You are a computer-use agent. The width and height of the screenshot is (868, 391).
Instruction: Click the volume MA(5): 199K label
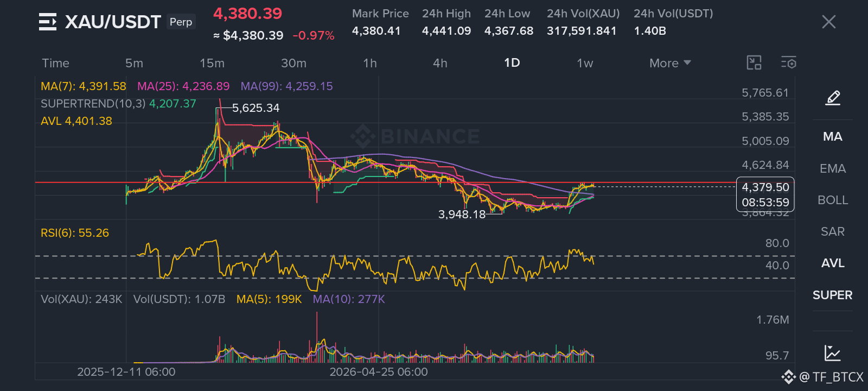(x=269, y=299)
